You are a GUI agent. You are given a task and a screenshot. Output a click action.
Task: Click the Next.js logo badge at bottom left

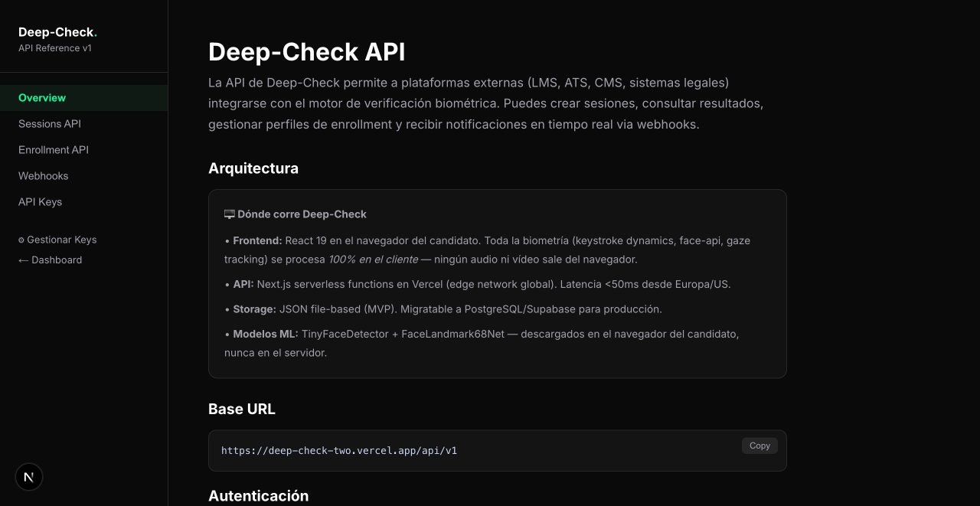click(x=29, y=476)
